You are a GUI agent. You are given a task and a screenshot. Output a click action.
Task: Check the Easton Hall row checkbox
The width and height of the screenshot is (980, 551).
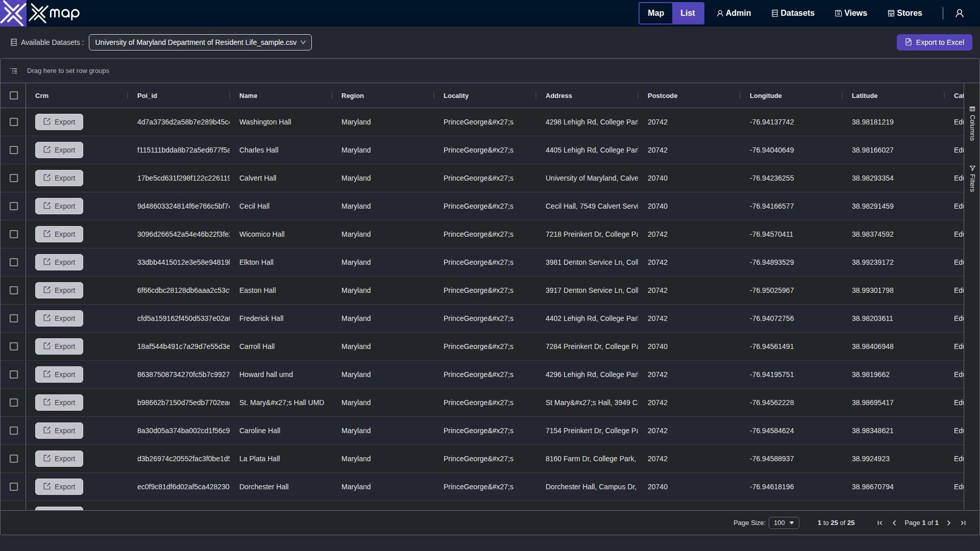(x=14, y=290)
